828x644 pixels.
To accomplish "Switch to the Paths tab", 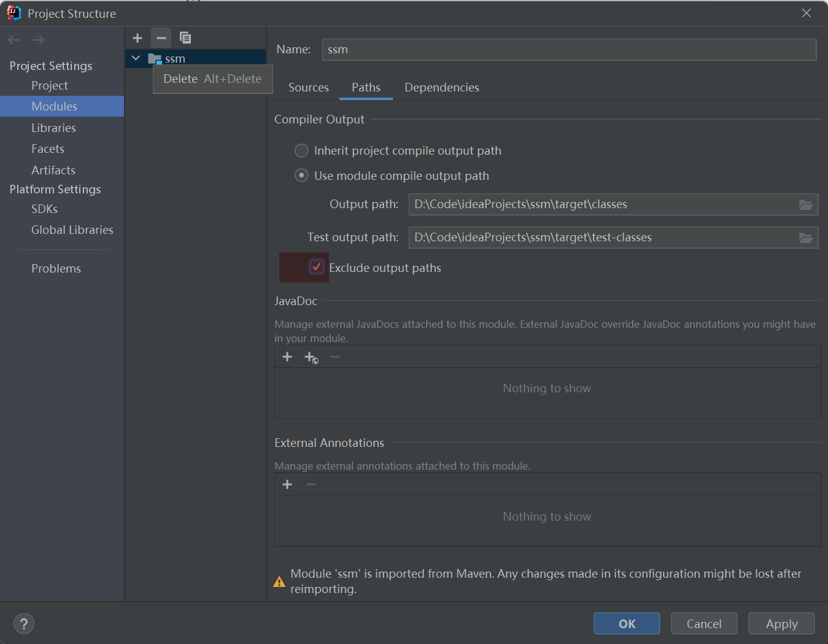I will pos(366,87).
